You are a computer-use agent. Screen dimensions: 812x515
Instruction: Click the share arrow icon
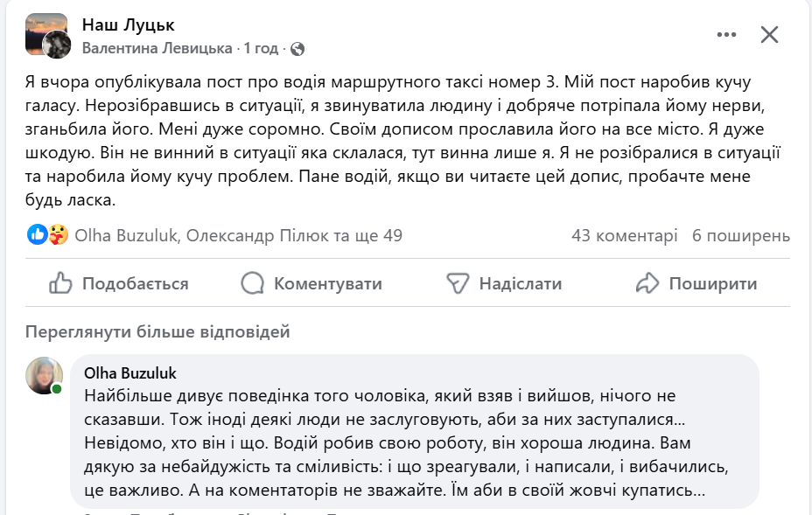[647, 283]
